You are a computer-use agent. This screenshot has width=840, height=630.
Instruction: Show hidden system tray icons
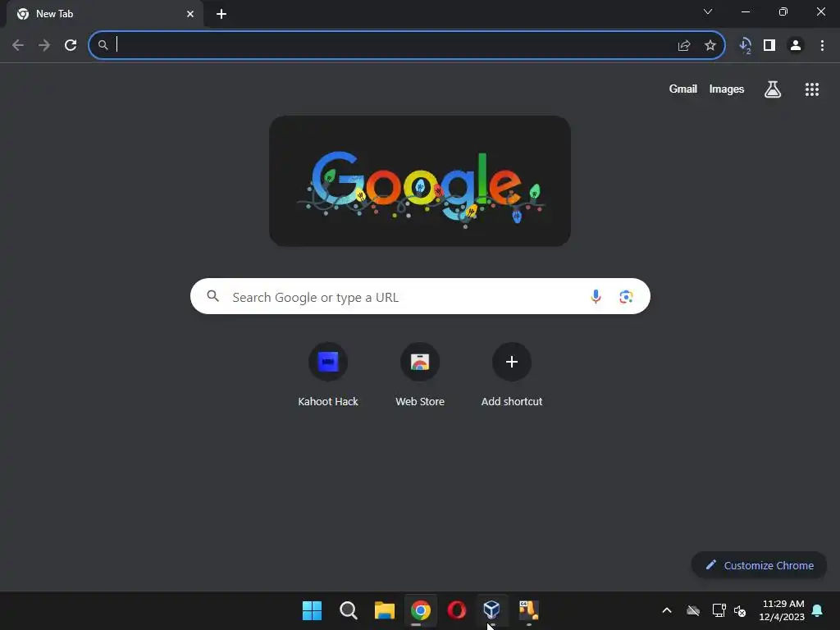(666, 610)
